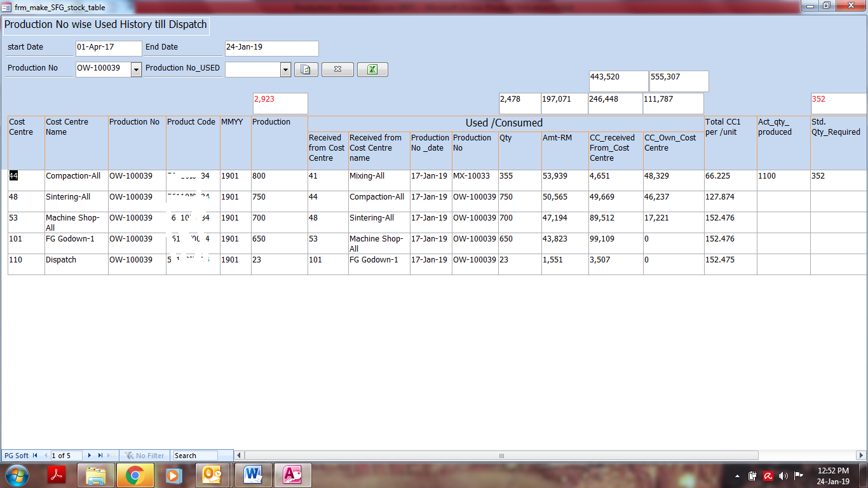Click the Total CC1 value 66.225

pyautogui.click(x=731, y=180)
